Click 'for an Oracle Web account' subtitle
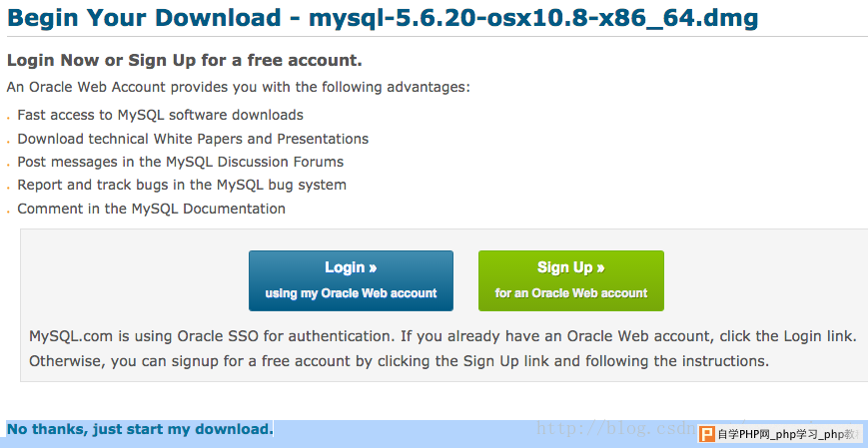 tap(570, 293)
